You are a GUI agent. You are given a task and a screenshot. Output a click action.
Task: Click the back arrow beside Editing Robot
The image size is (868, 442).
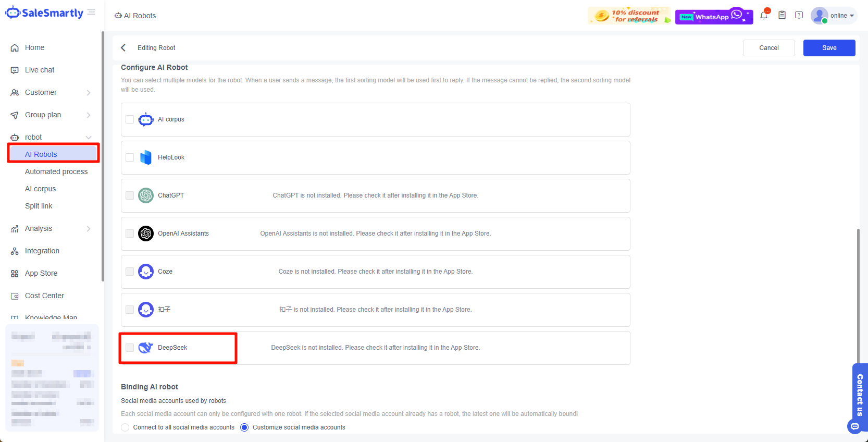[x=123, y=48]
